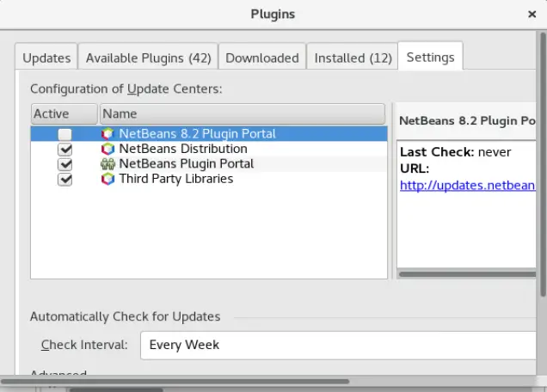Image resolution: width=547 pixels, height=392 pixels.
Task: Sort by the Active column header
Action: [x=65, y=113]
